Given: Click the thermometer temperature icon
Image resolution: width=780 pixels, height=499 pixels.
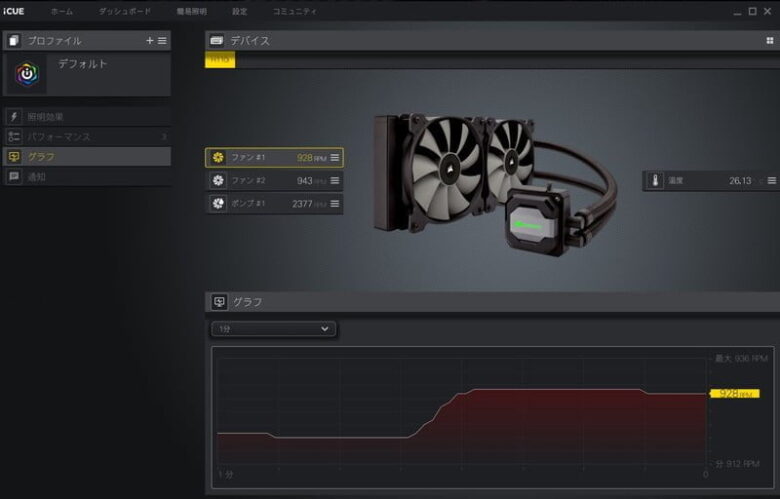Looking at the screenshot, I should tap(655, 181).
